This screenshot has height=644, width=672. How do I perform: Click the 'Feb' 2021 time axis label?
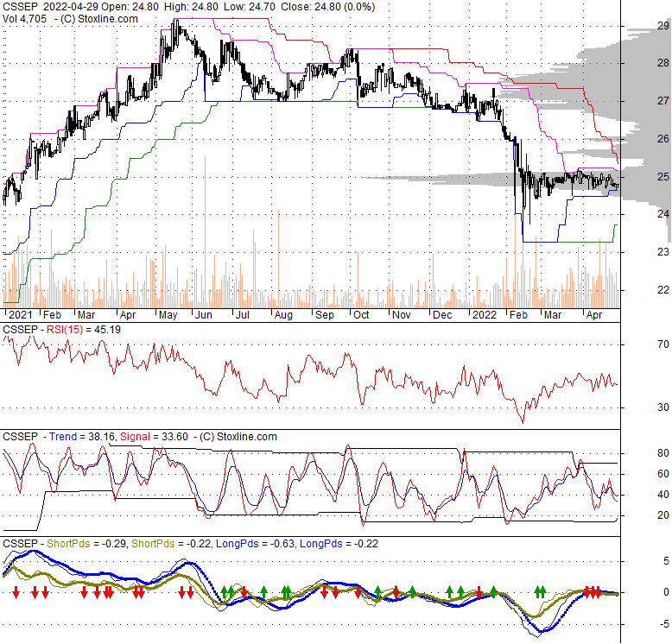point(53,315)
